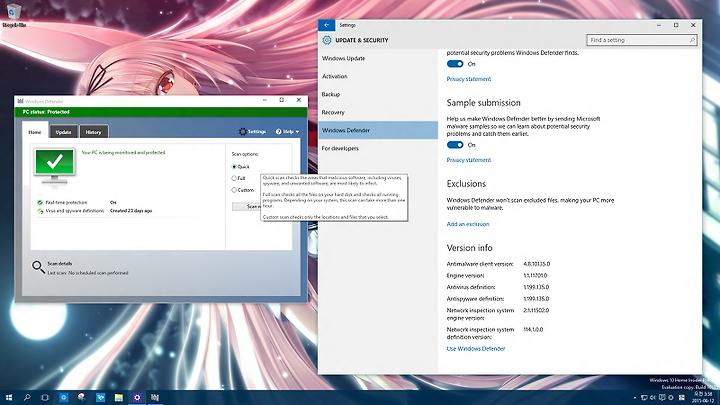Turn off the upper cloud protection toggle
The width and height of the screenshot is (720, 405).
(455, 64)
